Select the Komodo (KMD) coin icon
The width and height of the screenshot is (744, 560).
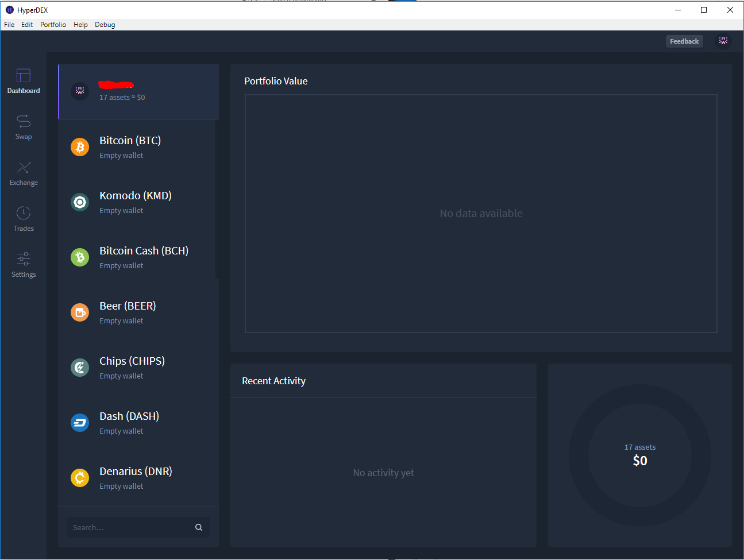click(x=80, y=202)
